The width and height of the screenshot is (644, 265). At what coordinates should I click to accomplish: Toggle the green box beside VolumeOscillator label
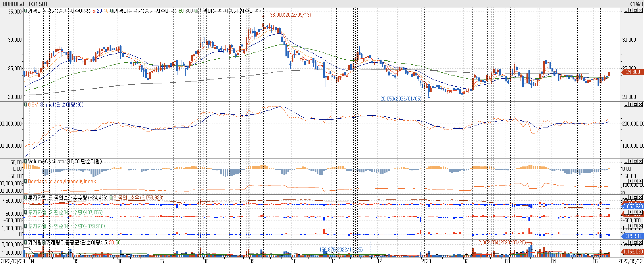pyautogui.click(x=25, y=161)
